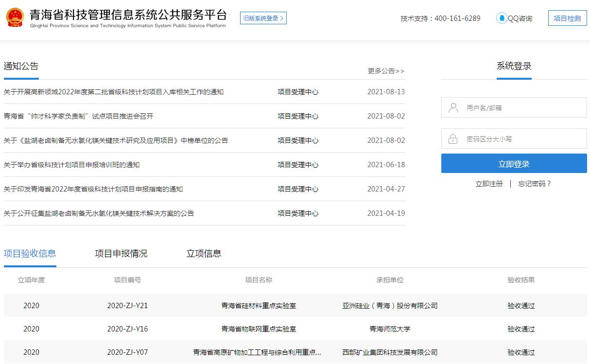Click the user icon in username field
This screenshot has height=364, width=590.
click(453, 107)
